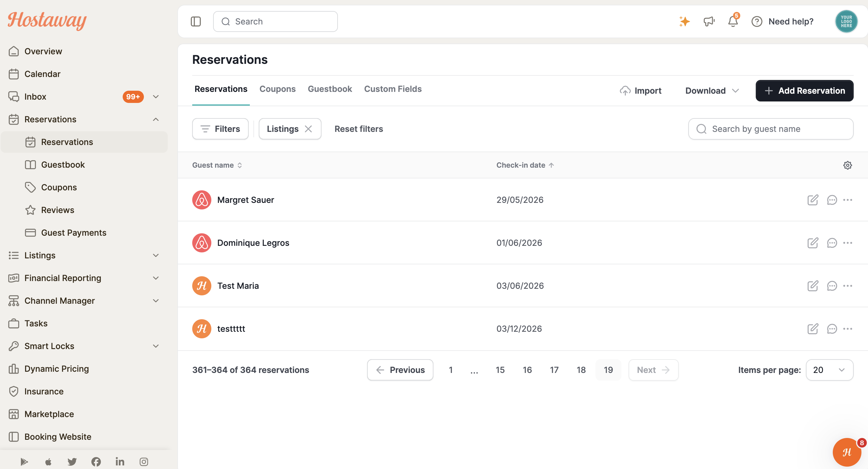
Task: Remove the Listings filter chip
Action: [308, 129]
